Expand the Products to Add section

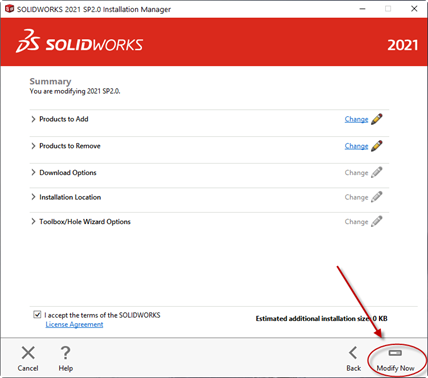[33, 119]
